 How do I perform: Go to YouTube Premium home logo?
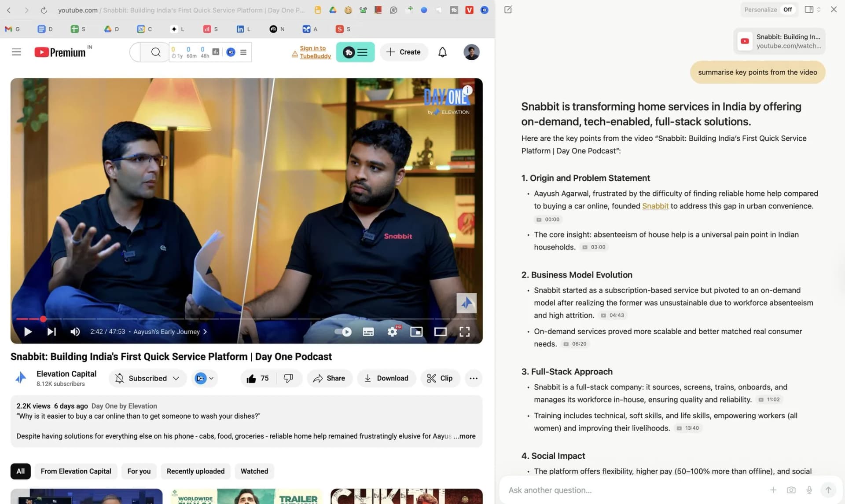click(x=60, y=52)
